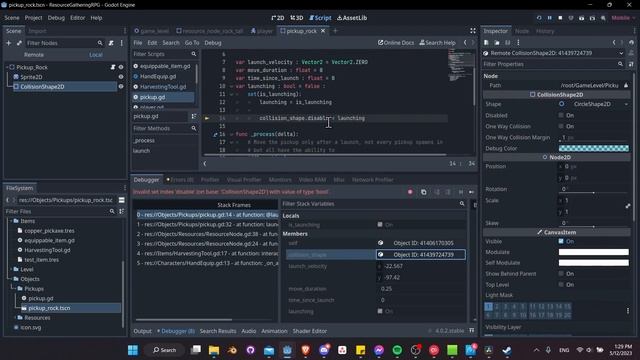
Task: Open Online Docs
Action: (396, 42)
